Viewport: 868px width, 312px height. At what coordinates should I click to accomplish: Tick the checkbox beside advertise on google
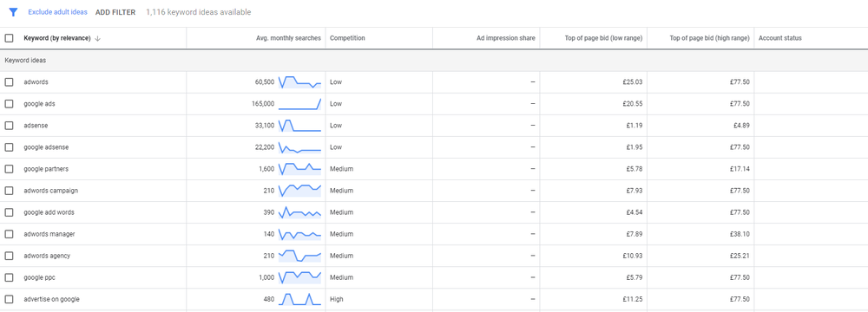9,299
